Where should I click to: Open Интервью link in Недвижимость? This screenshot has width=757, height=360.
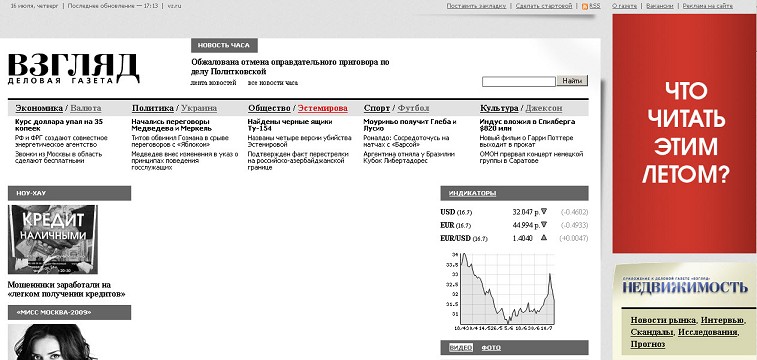tap(722, 320)
